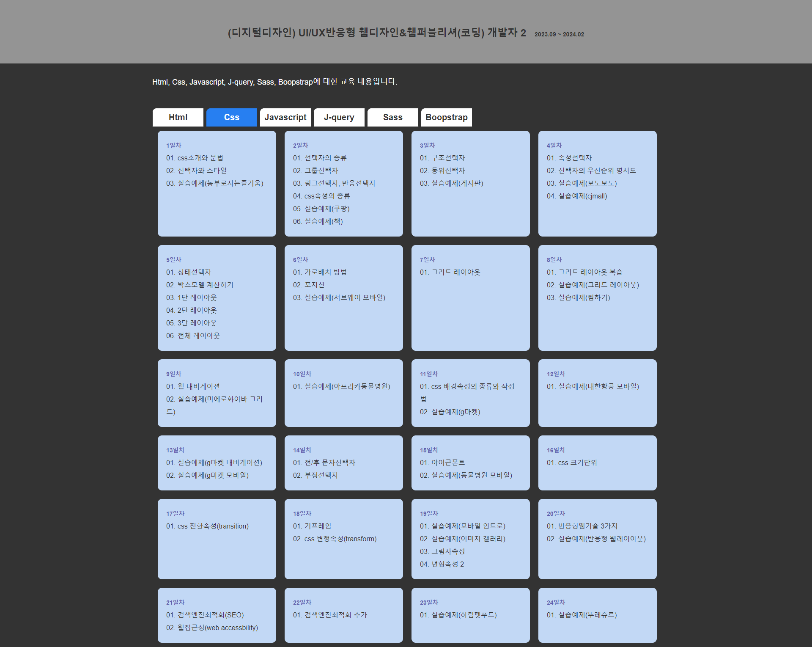Open '02. 박스모델 계산하기' lesson

click(200, 285)
